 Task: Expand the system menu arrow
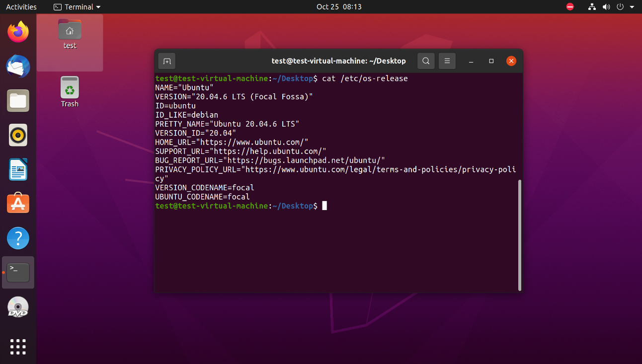pos(632,7)
